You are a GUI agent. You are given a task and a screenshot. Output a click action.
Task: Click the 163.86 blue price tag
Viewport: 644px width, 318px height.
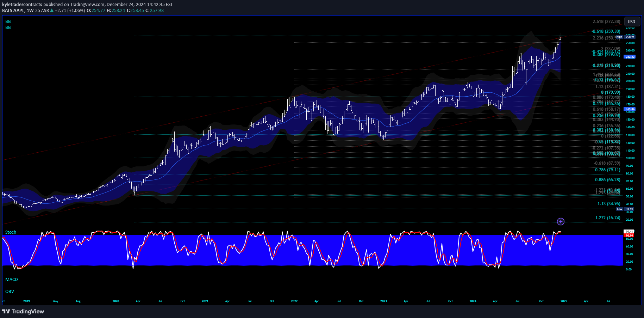click(630, 109)
